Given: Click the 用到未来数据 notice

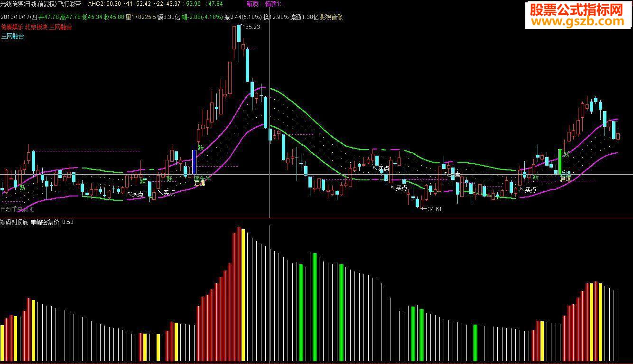Looking at the screenshot, I should click(x=18, y=209).
